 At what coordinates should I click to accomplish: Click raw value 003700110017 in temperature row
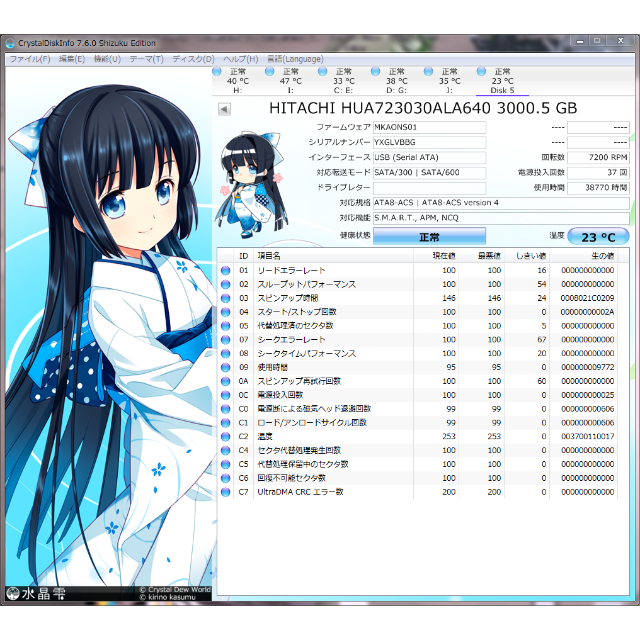point(587,436)
